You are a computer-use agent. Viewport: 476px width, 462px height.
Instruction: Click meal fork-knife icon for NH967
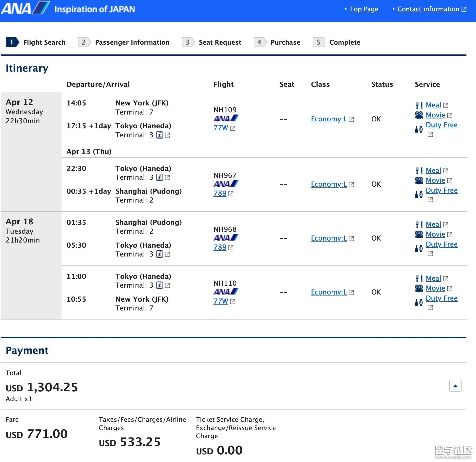point(419,171)
